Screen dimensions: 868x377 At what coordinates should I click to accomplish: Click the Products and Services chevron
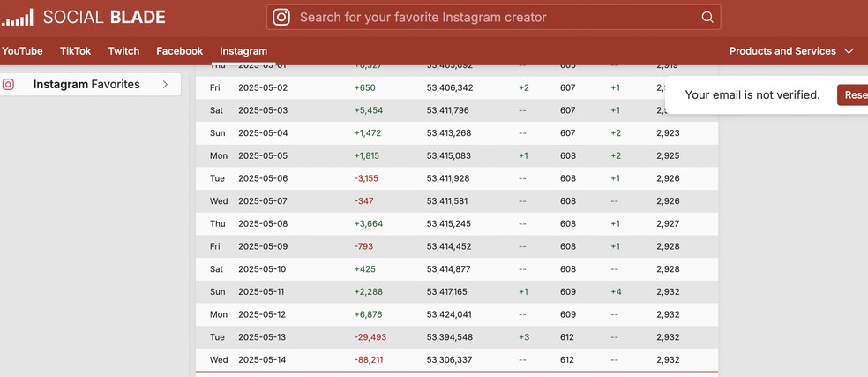(849, 51)
